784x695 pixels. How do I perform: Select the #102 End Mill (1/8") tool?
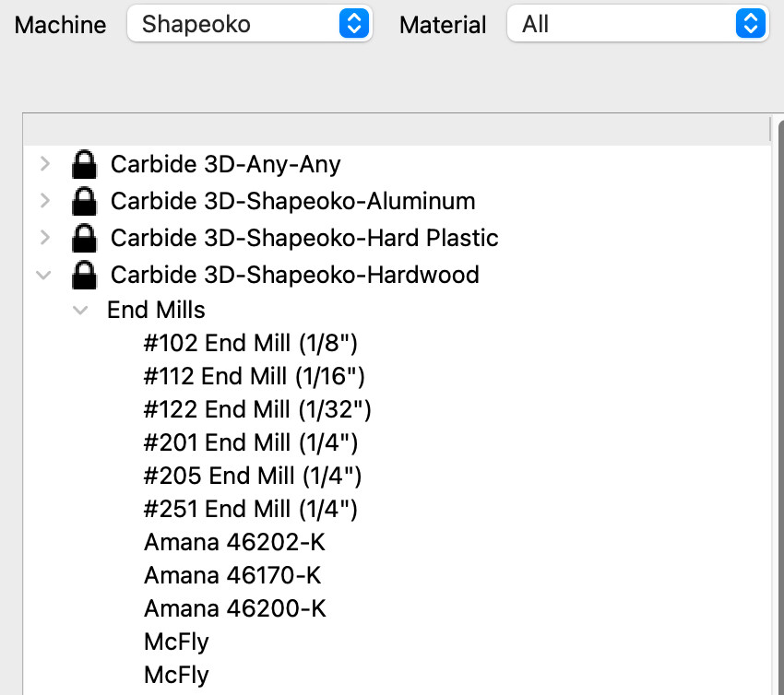tap(251, 344)
